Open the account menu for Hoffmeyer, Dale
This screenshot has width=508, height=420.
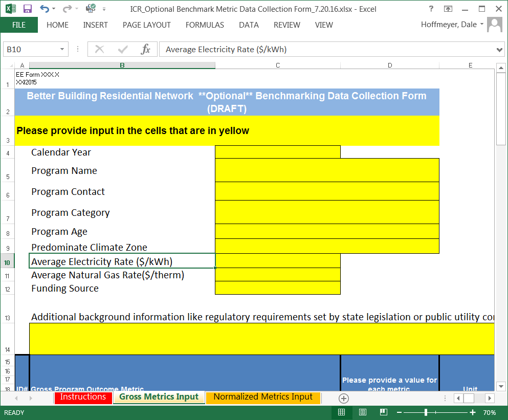[452, 25]
